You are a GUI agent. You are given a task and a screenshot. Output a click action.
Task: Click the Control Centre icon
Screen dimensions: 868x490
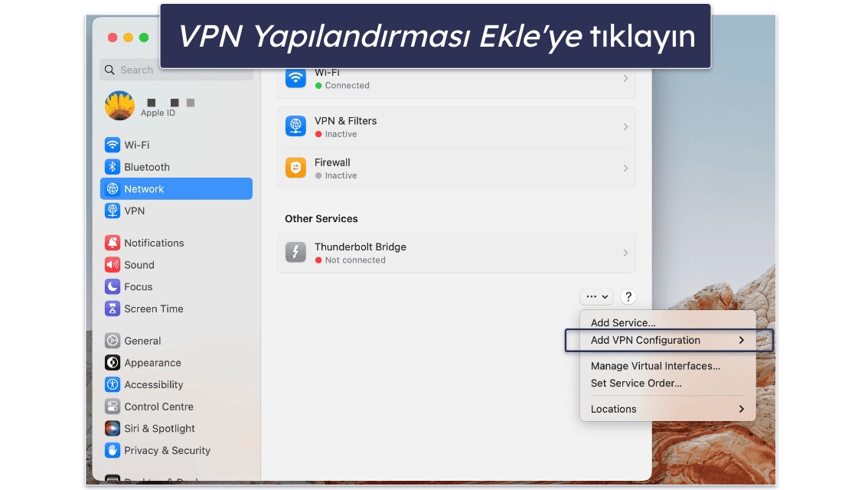(113, 407)
